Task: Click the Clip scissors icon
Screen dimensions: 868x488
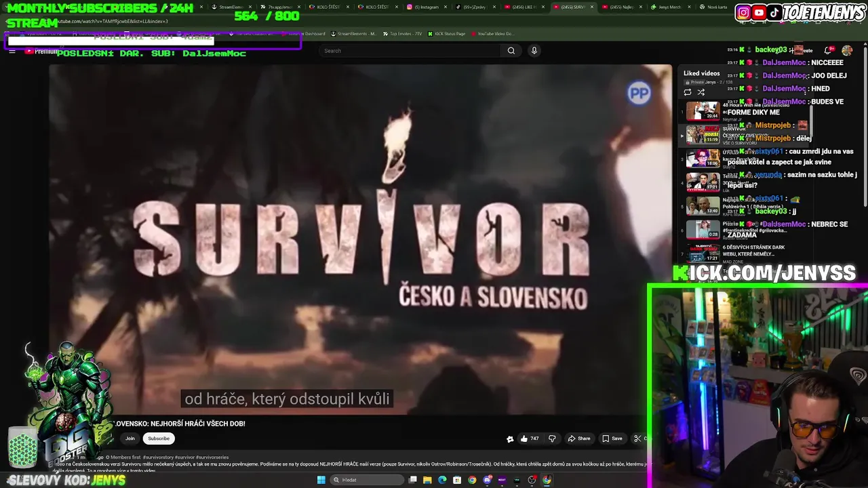Action: click(637, 439)
